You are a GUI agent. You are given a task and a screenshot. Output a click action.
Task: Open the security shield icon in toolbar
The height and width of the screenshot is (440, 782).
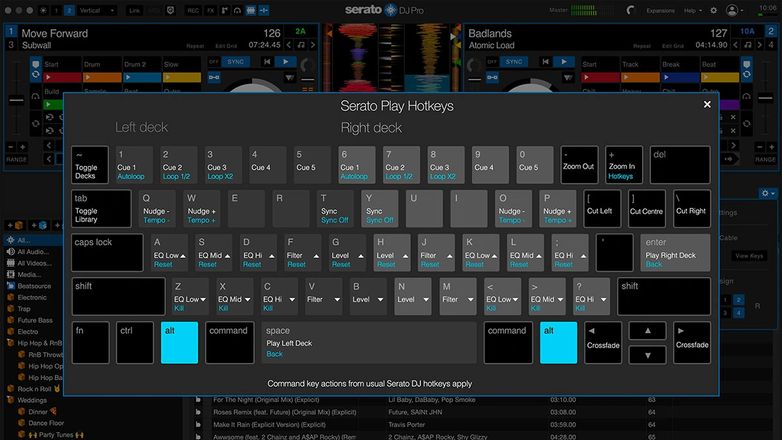click(171, 10)
